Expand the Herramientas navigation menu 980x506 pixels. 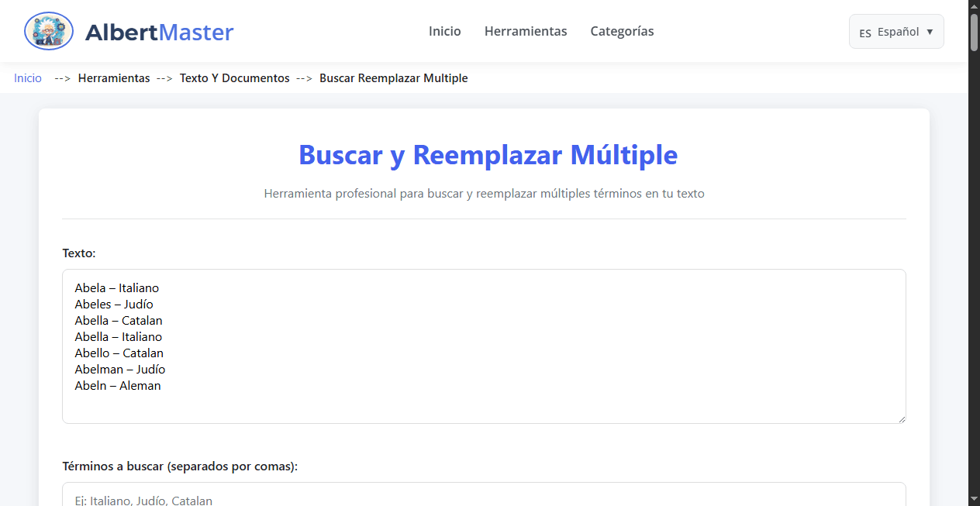point(526,31)
